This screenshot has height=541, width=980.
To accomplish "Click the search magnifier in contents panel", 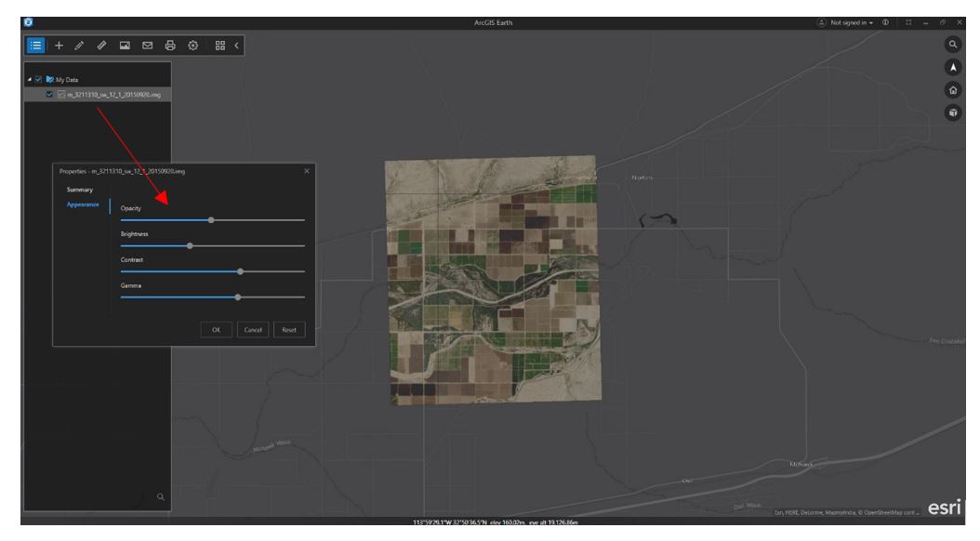I will click(161, 497).
